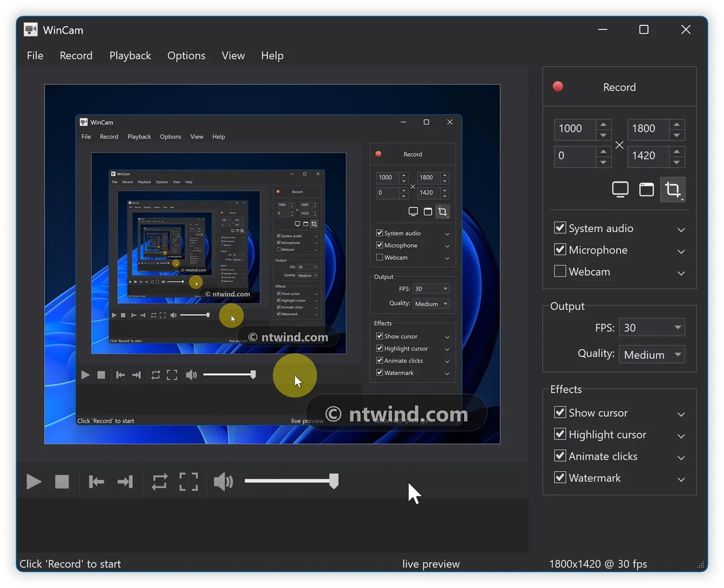This screenshot has height=588, width=724.
Task: Expand Webcam options chevron
Action: (681, 273)
